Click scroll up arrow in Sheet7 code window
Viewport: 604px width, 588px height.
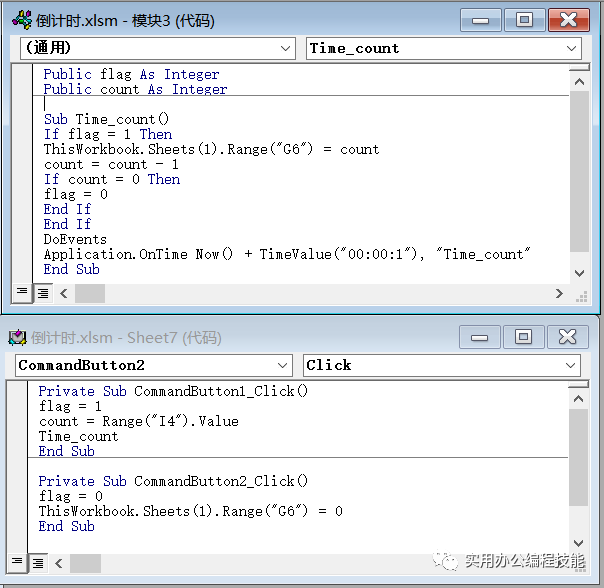[x=578, y=399]
